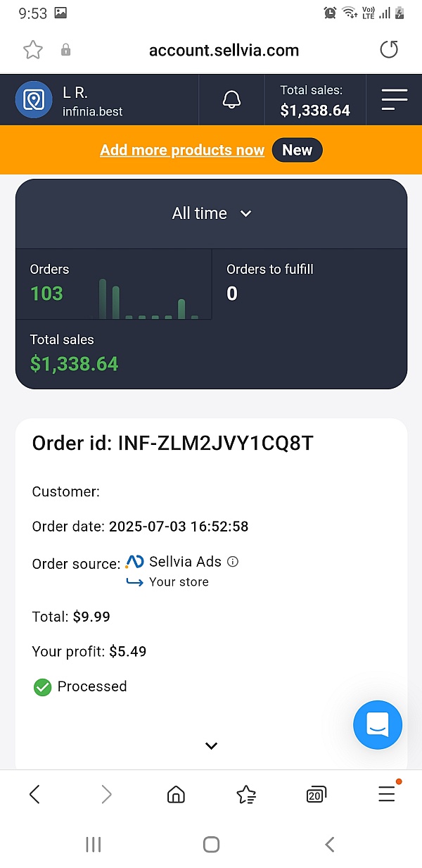The width and height of the screenshot is (422, 868).
Task: Click 'Add more products now' link
Action: click(x=182, y=150)
